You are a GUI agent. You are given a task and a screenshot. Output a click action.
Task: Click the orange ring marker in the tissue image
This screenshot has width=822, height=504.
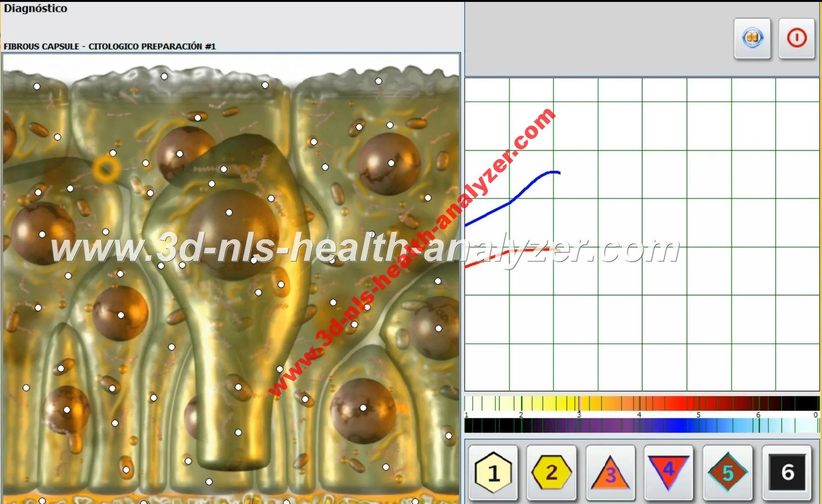click(106, 169)
